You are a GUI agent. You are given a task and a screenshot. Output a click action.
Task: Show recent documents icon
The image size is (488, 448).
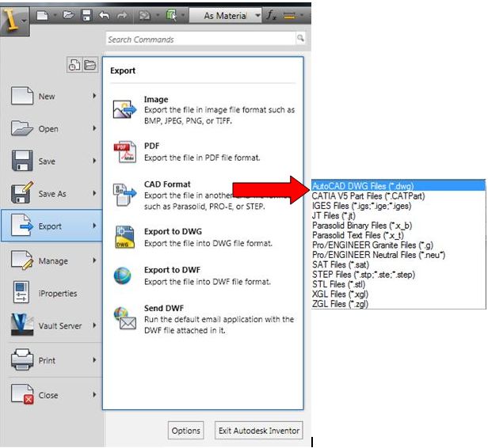74,65
